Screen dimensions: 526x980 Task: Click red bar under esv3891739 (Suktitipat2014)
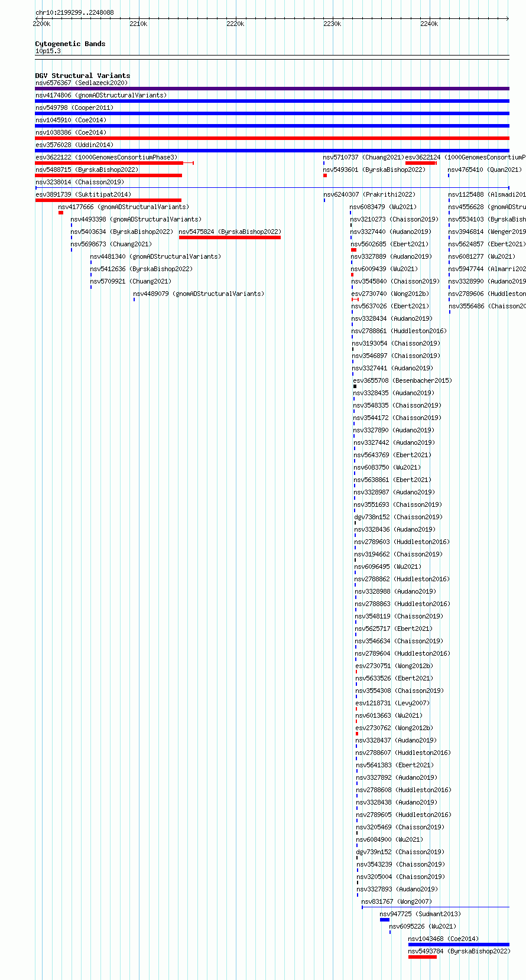click(x=108, y=200)
